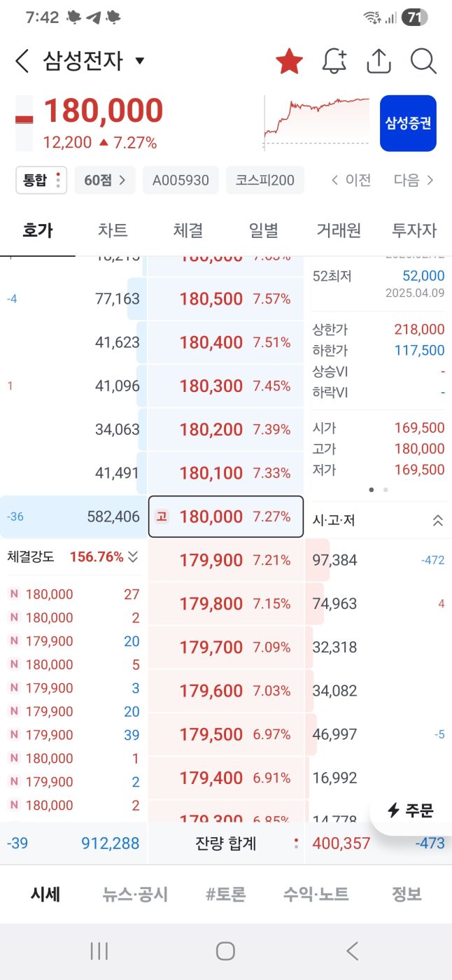Collapse the 시·고·저 panel

click(438, 520)
